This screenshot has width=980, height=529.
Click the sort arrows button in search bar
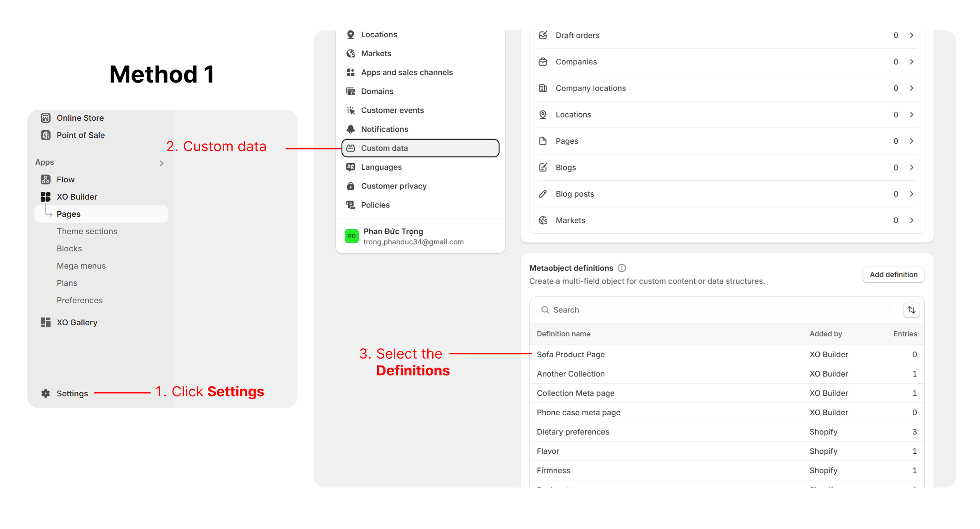911,310
